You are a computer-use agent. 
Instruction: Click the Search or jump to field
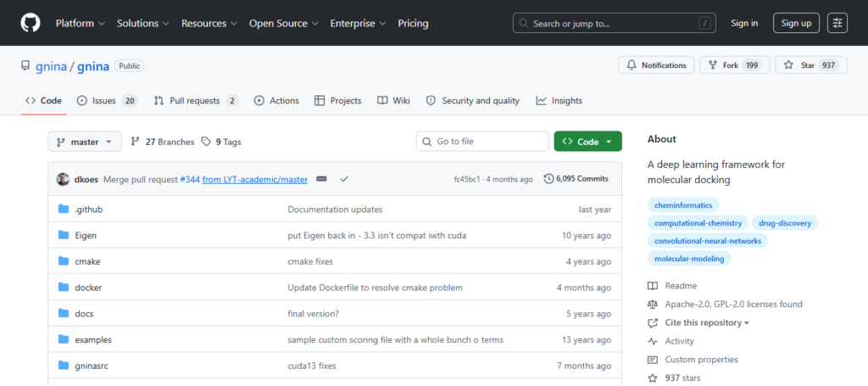pos(615,23)
